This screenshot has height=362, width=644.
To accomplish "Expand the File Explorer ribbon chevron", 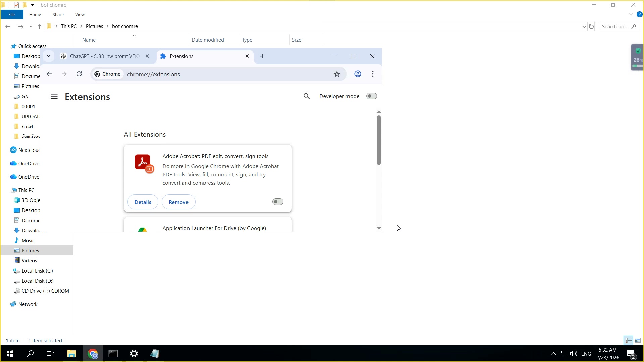I will pyautogui.click(x=631, y=15).
